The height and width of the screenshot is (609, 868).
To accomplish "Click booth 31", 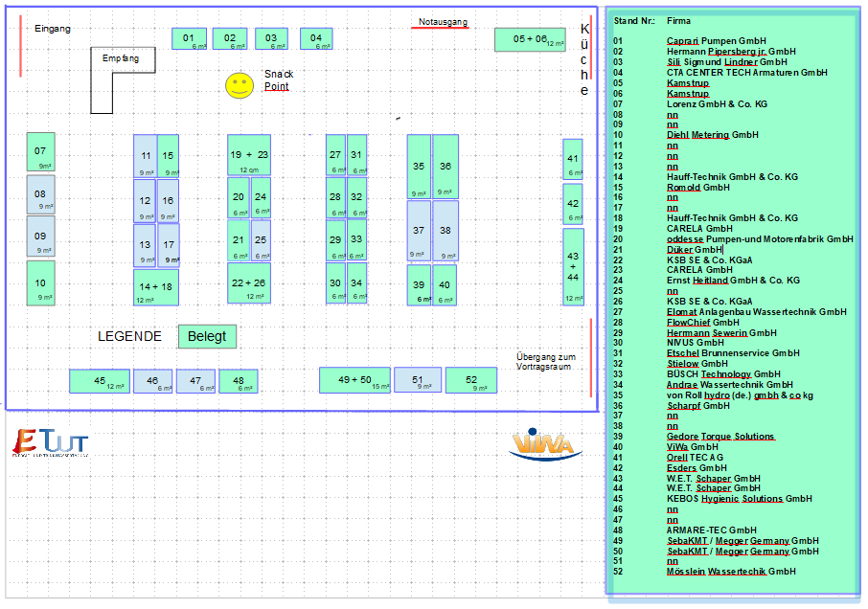I will tap(356, 155).
